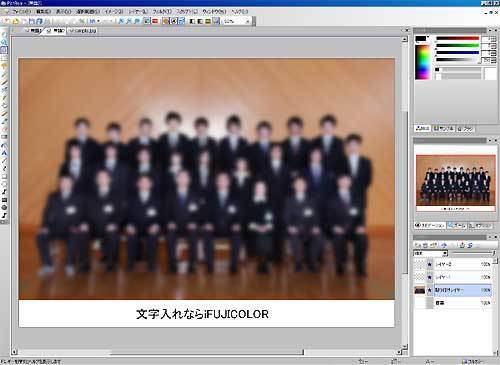Open the zoom percentage dropdown in toolbar

237,21
